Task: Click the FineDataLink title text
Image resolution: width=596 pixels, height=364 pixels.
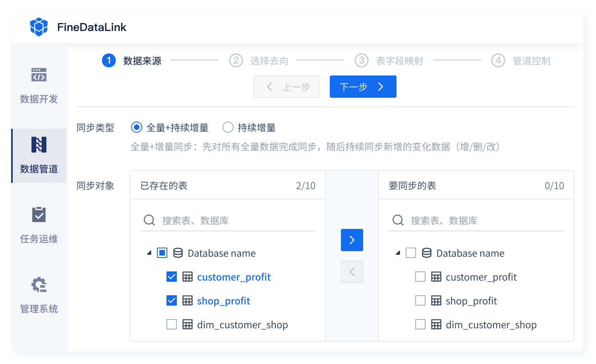Action: (x=92, y=27)
